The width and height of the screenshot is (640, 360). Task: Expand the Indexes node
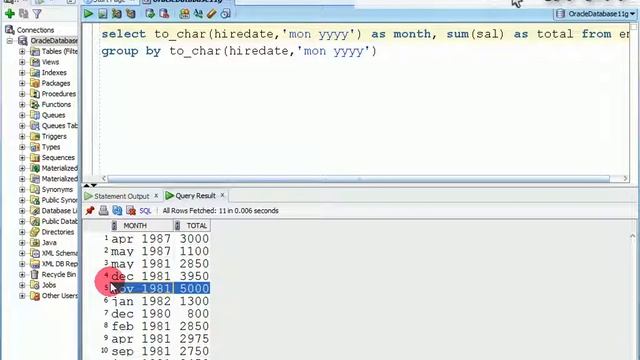click(22, 73)
